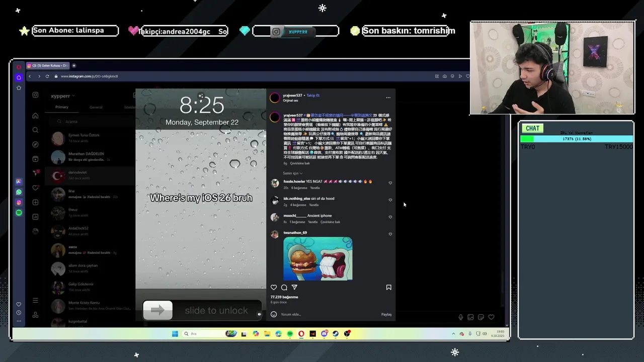This screenshot has height=362, width=644.
Task: Click the Arama search box in inbox
Action: click(x=92, y=122)
